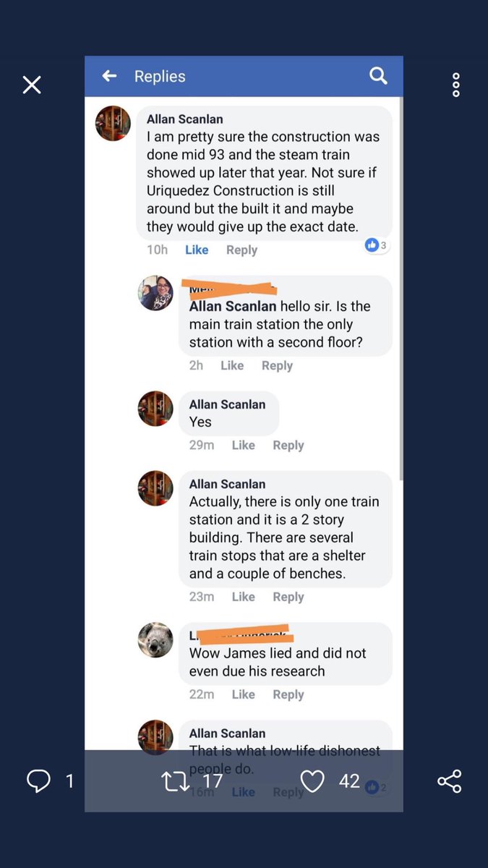Image resolution: width=488 pixels, height=868 pixels.
Task: Tap the search magnifier icon
Action: (379, 75)
